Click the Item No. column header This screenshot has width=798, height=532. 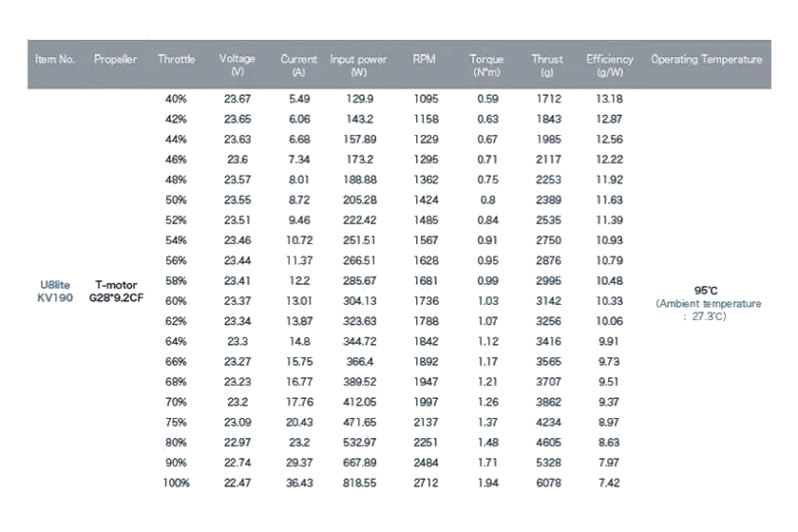54,60
